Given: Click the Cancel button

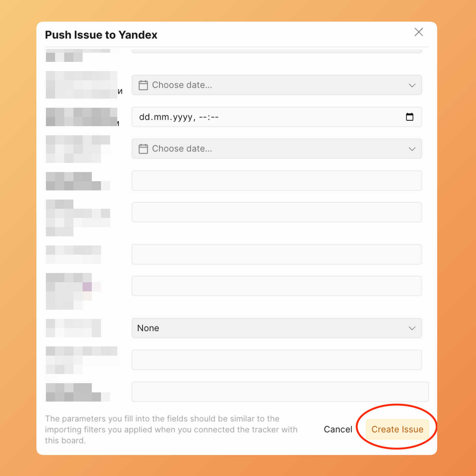Looking at the screenshot, I should click(x=338, y=429).
